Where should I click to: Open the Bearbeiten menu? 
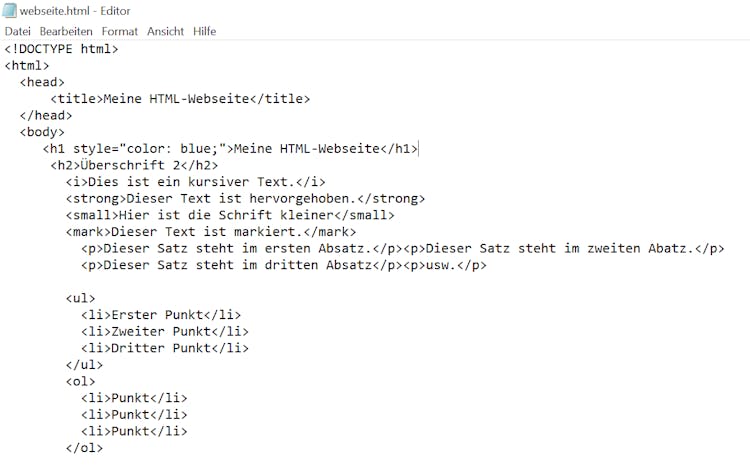point(66,32)
